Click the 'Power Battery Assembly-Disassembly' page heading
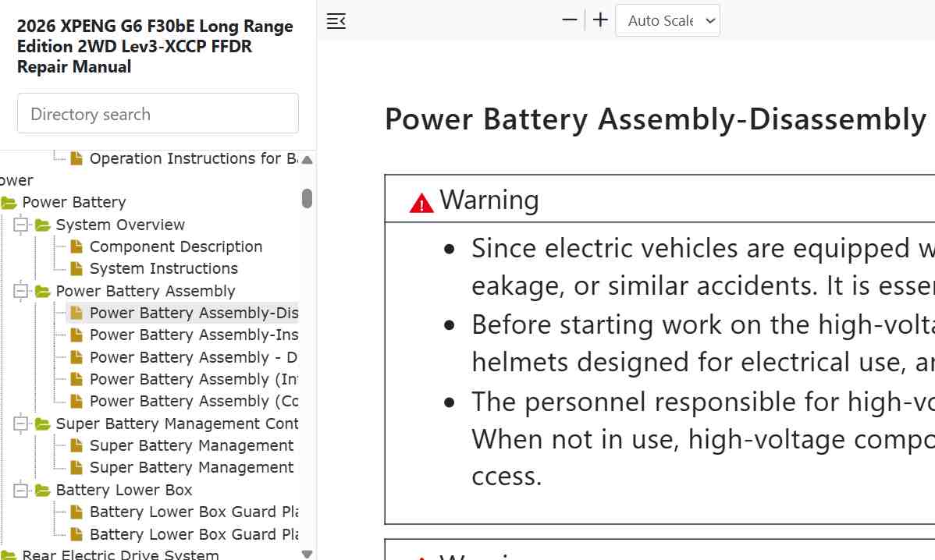 [x=655, y=119]
